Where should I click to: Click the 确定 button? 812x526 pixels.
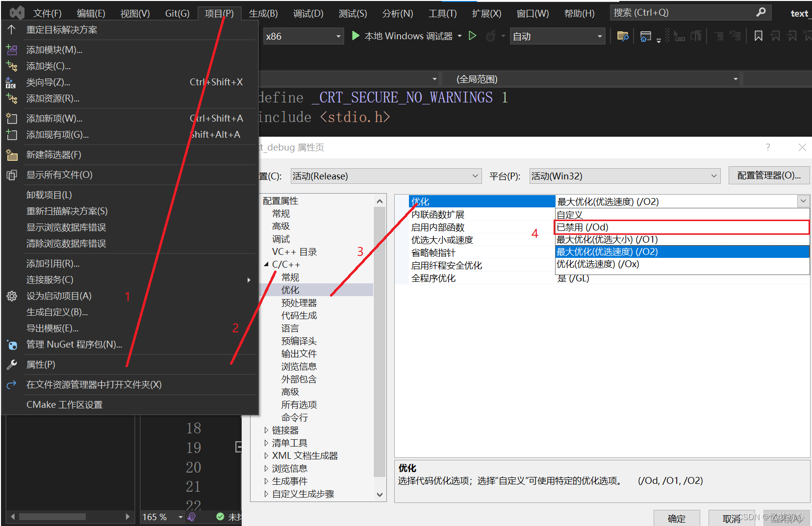click(677, 518)
